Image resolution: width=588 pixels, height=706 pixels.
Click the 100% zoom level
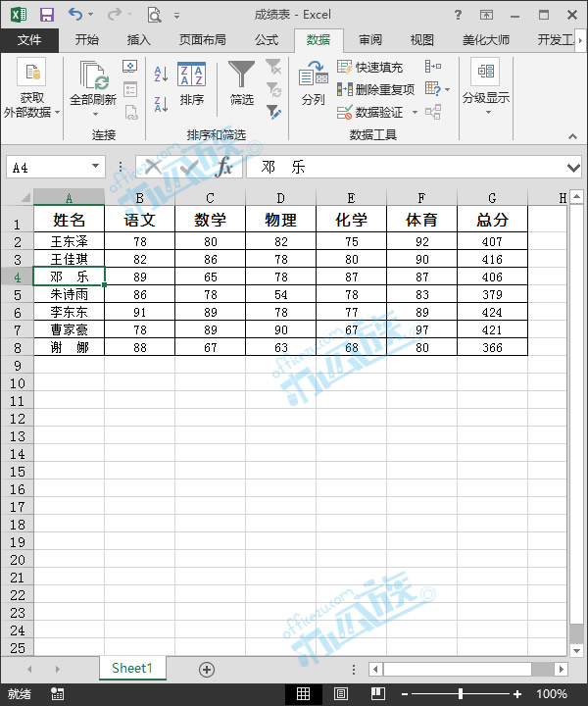tap(552, 694)
